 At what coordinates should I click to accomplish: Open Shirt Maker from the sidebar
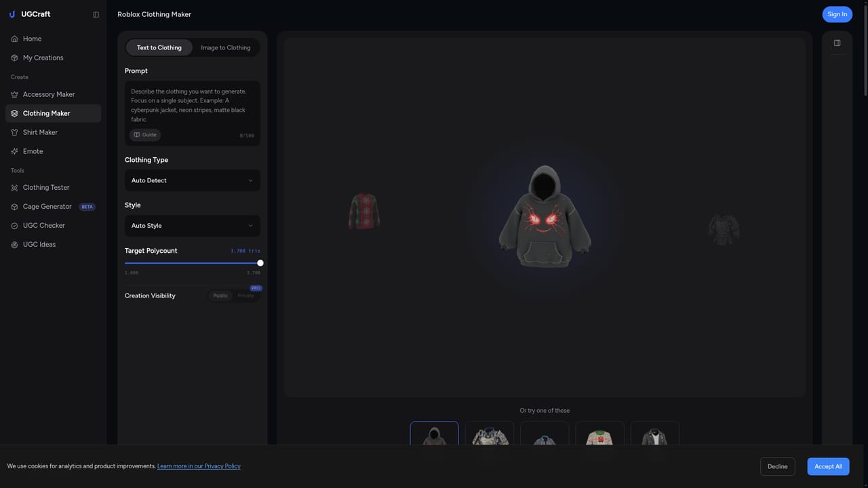coord(53,132)
